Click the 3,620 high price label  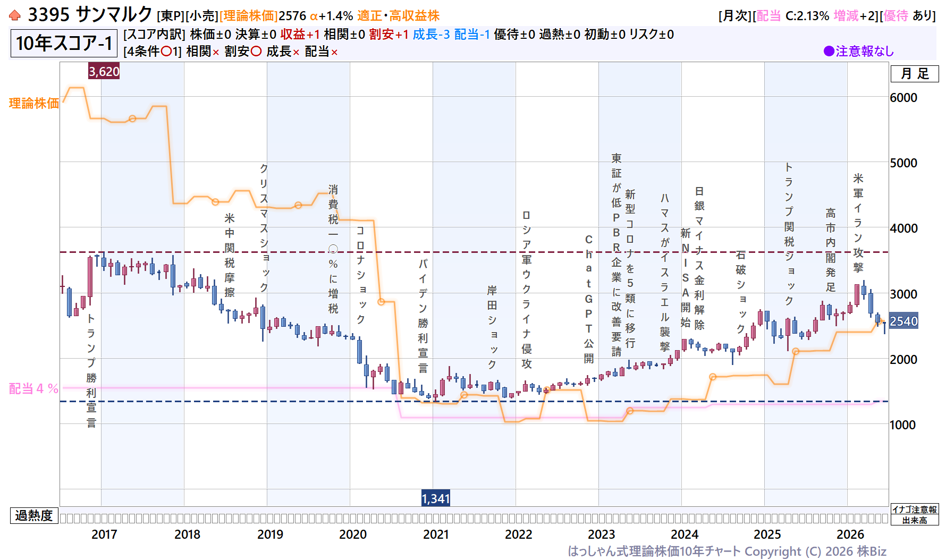(104, 71)
